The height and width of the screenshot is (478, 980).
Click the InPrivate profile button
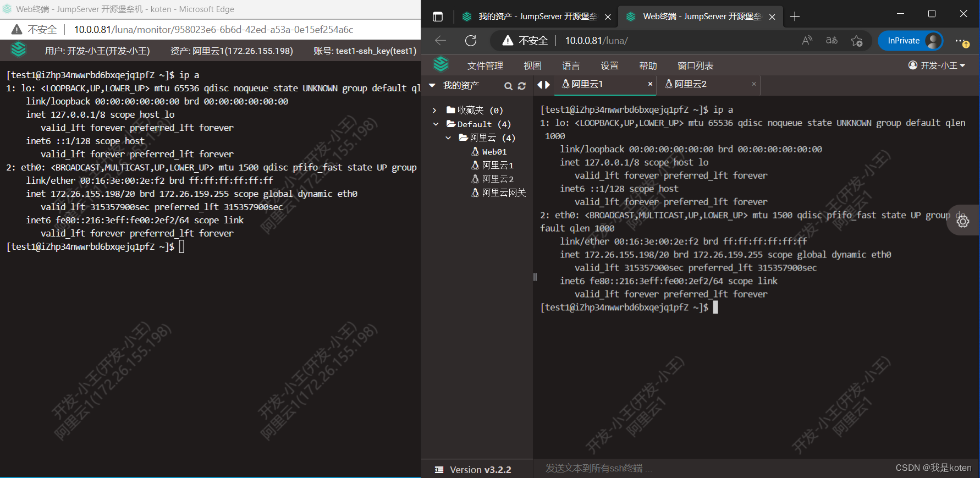tap(910, 41)
